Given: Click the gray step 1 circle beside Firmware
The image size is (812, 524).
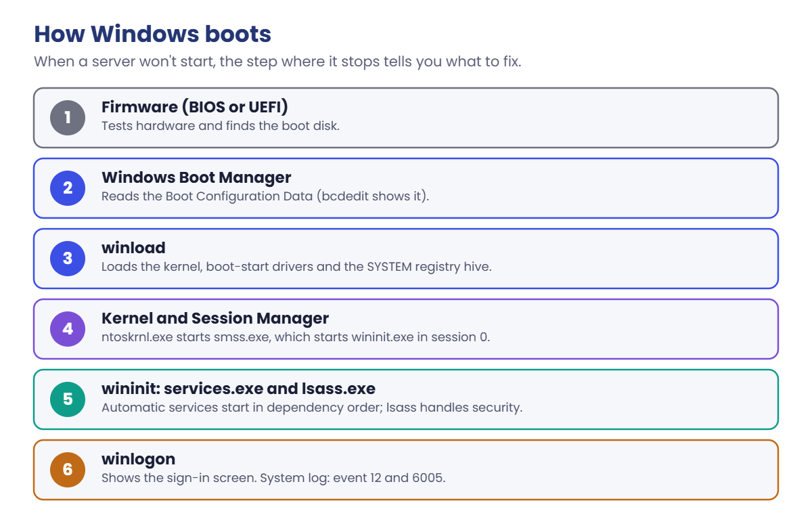Looking at the screenshot, I should pyautogui.click(x=68, y=118).
